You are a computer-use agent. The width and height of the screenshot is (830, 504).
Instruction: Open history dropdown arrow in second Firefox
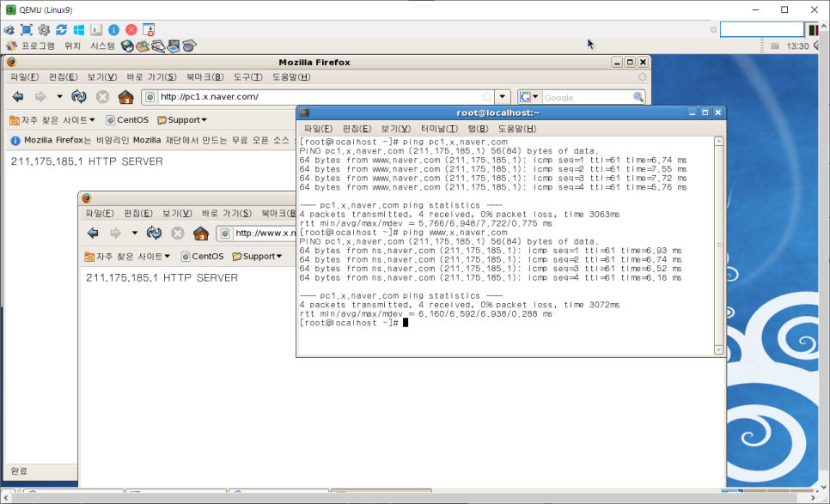[134, 234]
